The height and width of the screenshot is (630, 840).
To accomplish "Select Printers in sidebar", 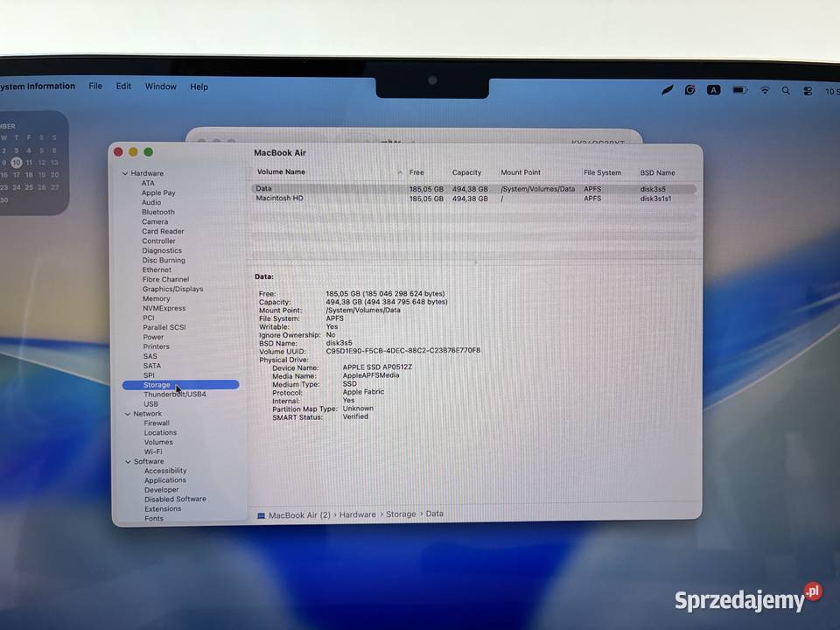I will pyautogui.click(x=156, y=346).
